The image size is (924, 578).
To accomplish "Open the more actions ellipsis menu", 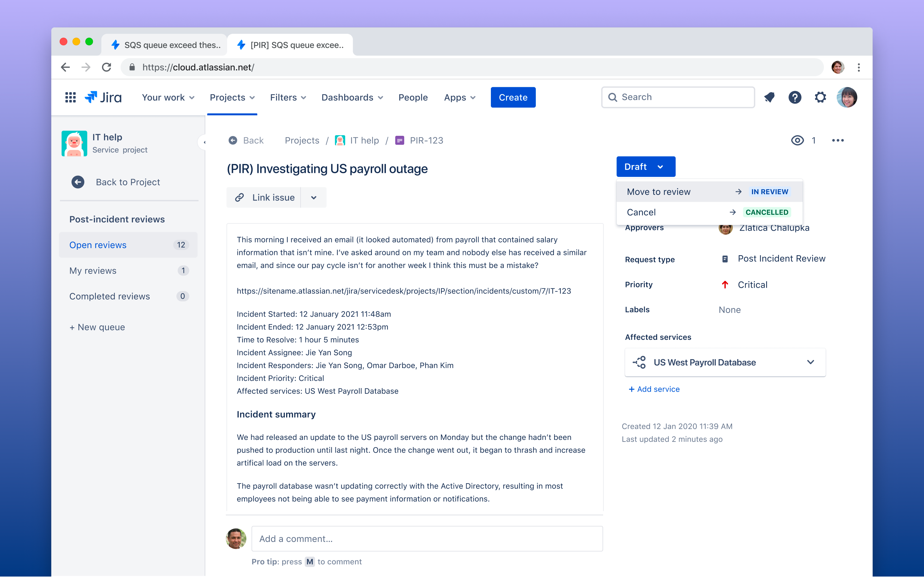I will (838, 140).
